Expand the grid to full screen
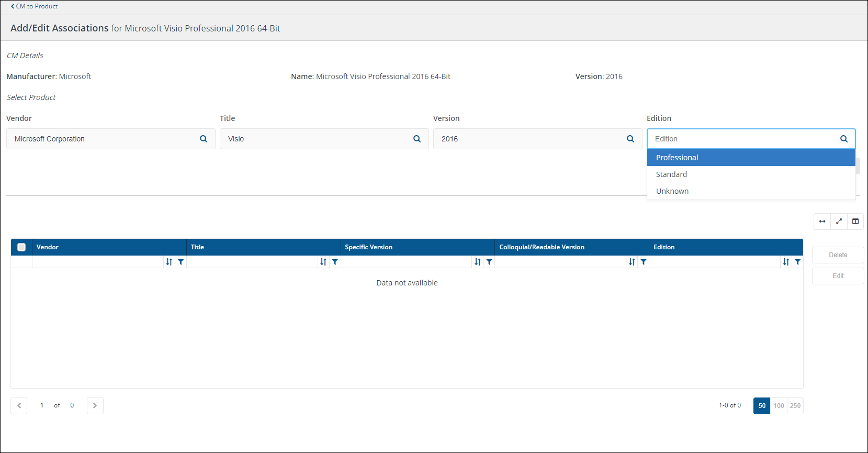The image size is (868, 453). [x=839, y=222]
